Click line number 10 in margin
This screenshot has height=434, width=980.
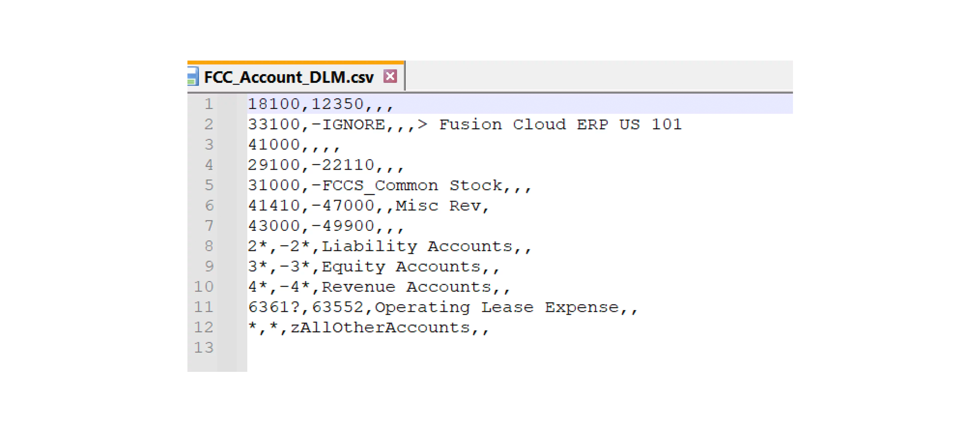tap(204, 287)
